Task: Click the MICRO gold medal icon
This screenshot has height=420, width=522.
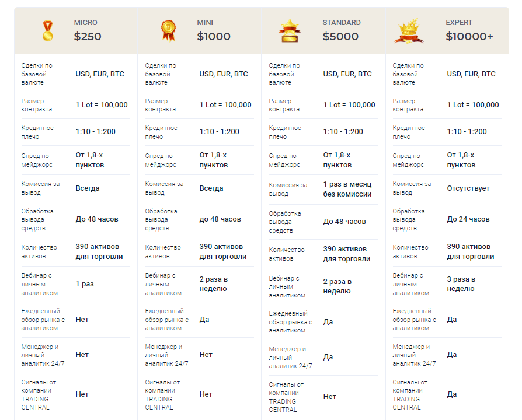Action: [48, 31]
